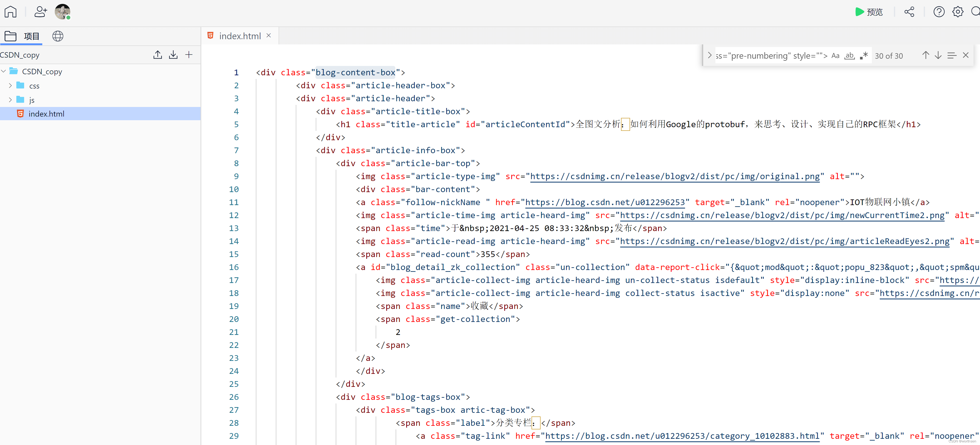Open the user avatar profile

63,12
